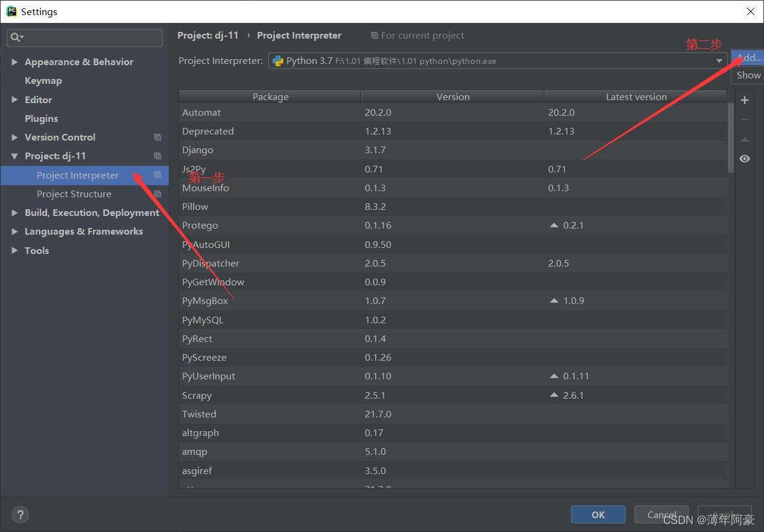Select Show All option in interpreter menu

[x=748, y=75]
